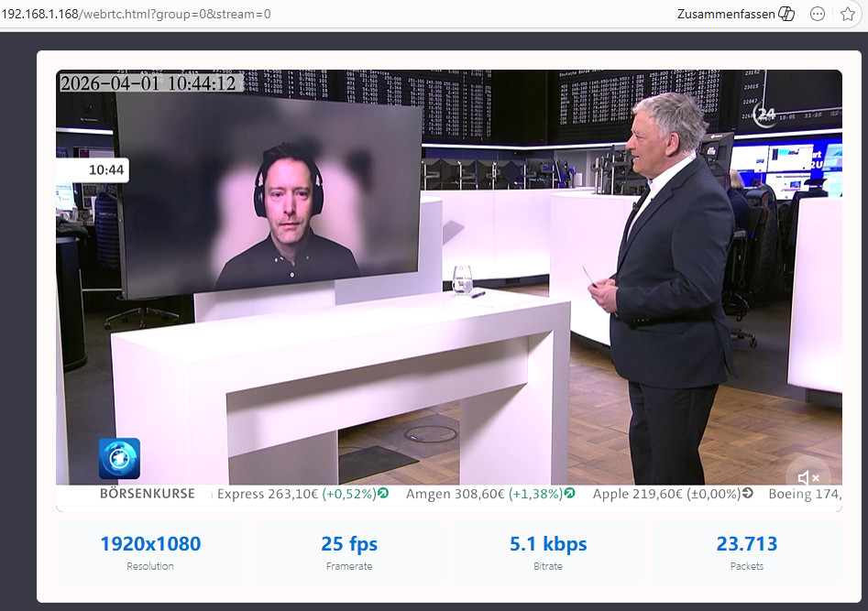Click the blue tagesschau globe logo
This screenshot has width=868, height=611.
point(119,459)
